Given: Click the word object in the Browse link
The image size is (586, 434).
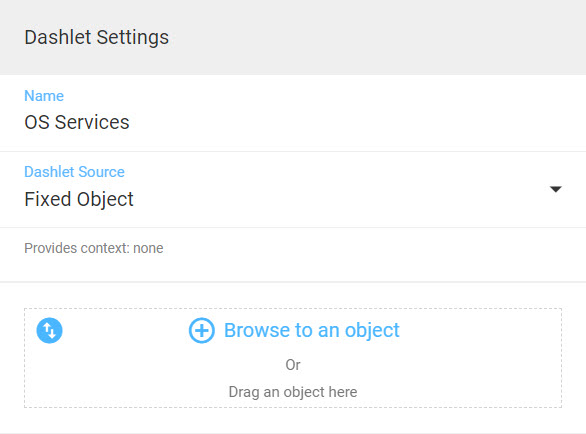Looking at the screenshot, I should pyautogui.click(x=372, y=331).
